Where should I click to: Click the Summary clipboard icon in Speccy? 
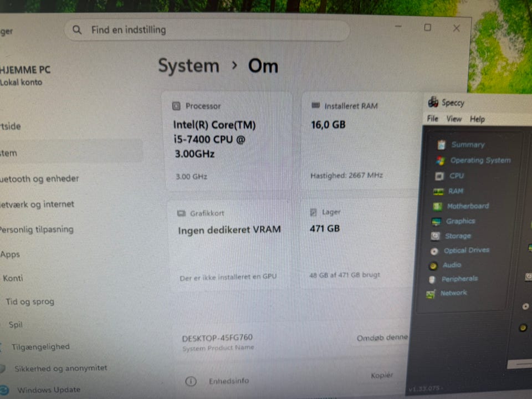[441, 145]
